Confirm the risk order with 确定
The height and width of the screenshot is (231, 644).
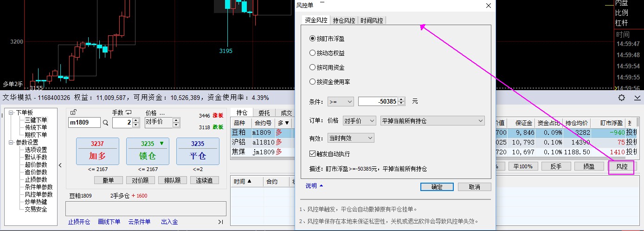437,187
